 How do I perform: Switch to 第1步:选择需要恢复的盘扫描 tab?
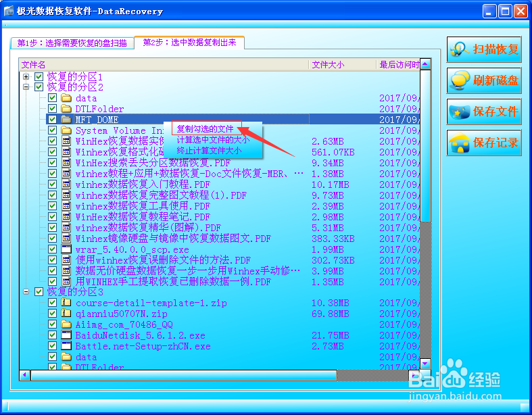(x=72, y=43)
